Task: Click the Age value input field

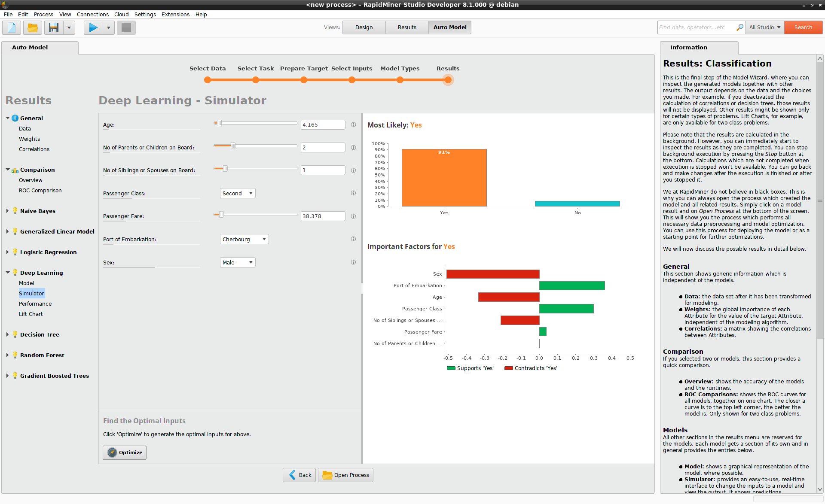Action: pyautogui.click(x=323, y=124)
